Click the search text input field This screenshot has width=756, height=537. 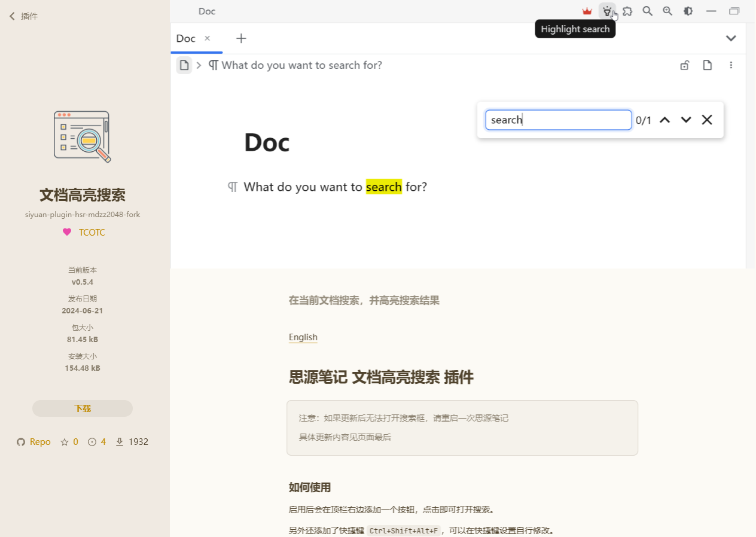click(558, 120)
